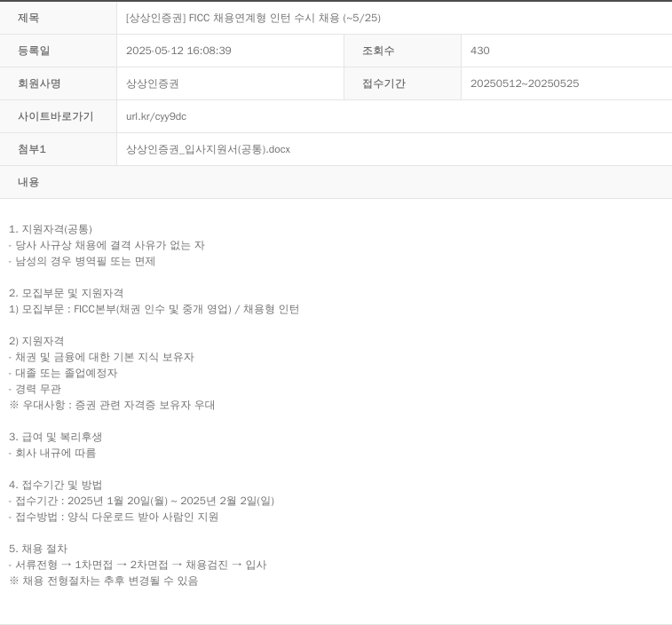Click the line 대졸 또는 졸업예정자
Image resolution: width=672 pixels, height=625 pixels.
[63, 373]
